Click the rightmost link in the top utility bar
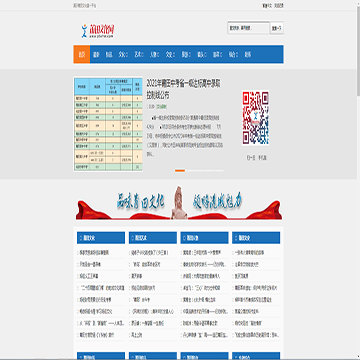Image resolution: width=360 pixels, height=360 pixels. [279, 6]
